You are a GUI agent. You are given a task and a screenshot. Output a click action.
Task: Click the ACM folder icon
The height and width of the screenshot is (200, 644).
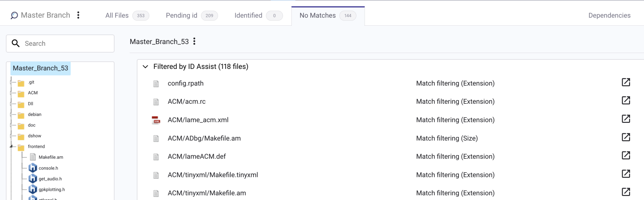[21, 93]
